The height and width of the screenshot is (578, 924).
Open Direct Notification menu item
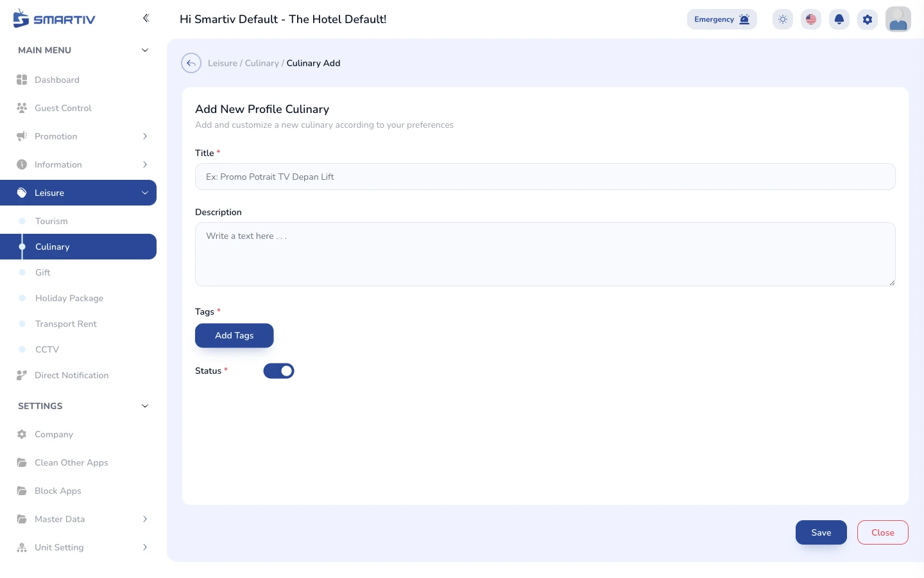pyautogui.click(x=78, y=375)
